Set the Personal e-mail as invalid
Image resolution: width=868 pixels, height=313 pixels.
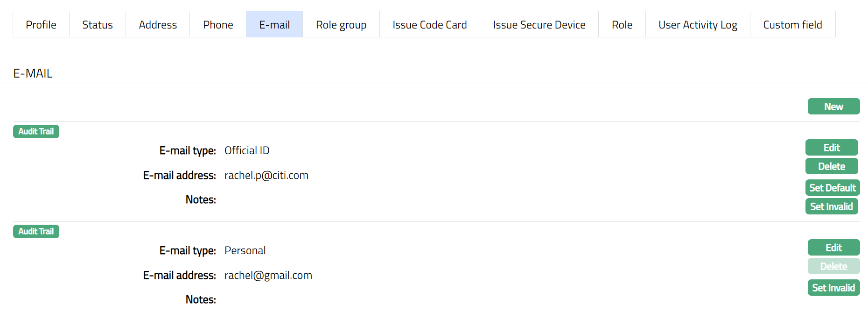point(833,288)
